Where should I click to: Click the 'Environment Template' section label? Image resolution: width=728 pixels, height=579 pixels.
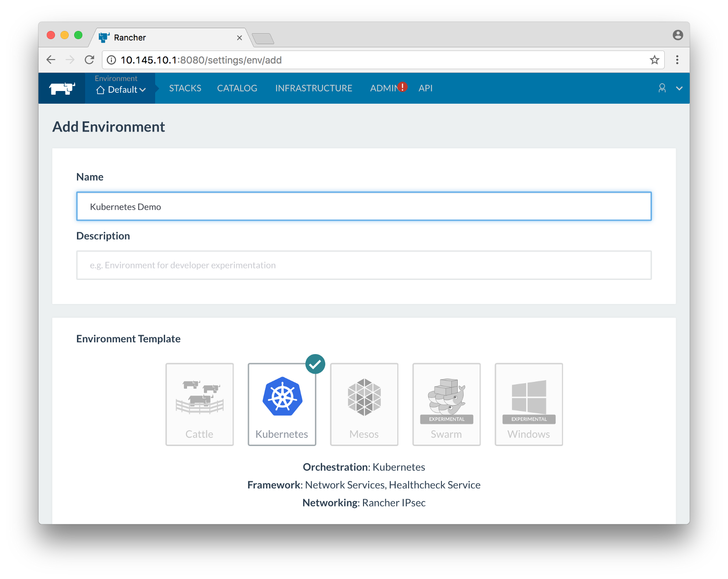128,339
